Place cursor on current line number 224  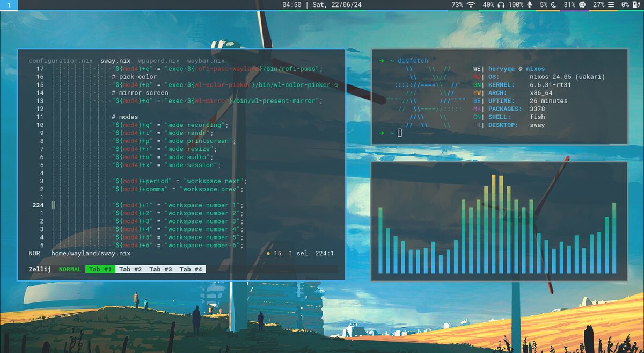point(38,205)
